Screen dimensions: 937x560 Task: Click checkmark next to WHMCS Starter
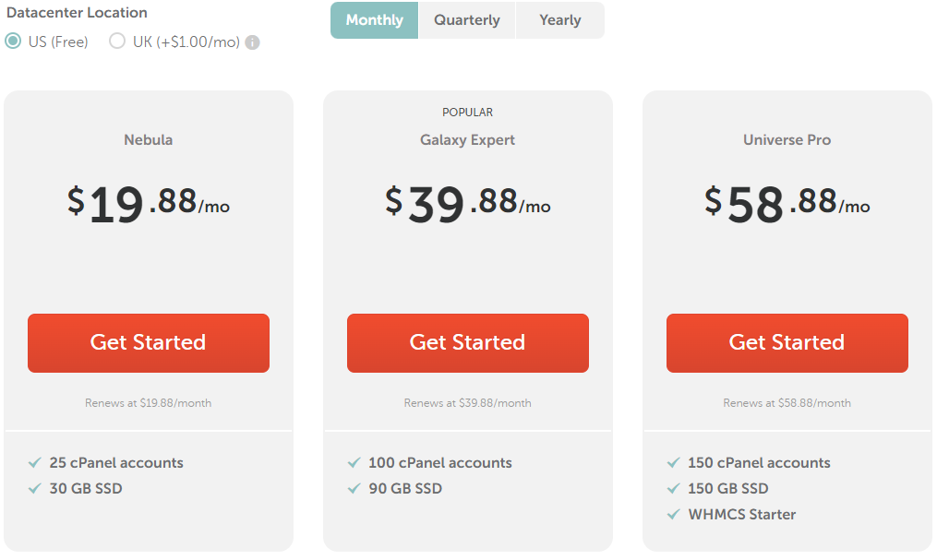(674, 514)
